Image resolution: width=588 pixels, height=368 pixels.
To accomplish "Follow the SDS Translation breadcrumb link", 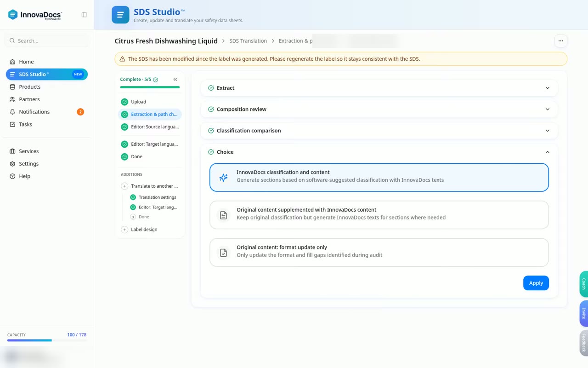I will pyautogui.click(x=248, y=41).
